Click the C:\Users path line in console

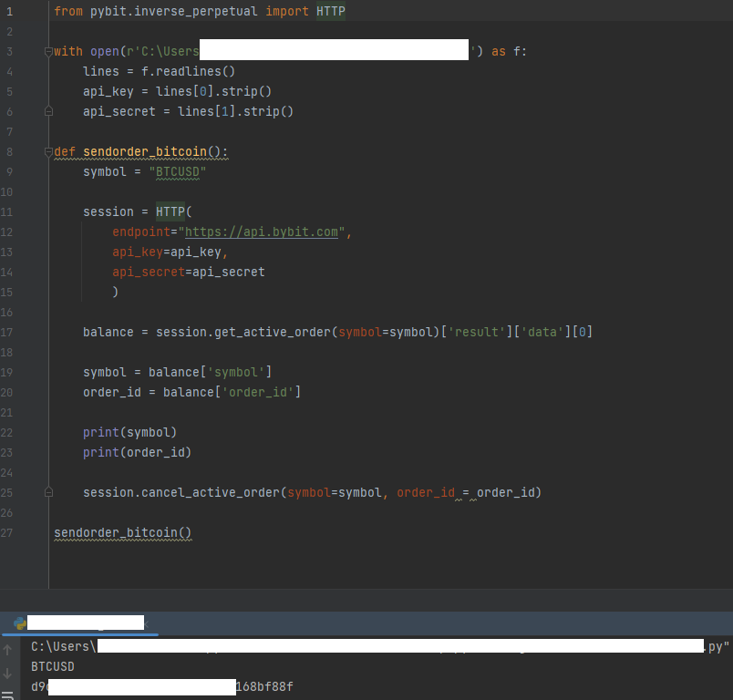[x=379, y=647]
